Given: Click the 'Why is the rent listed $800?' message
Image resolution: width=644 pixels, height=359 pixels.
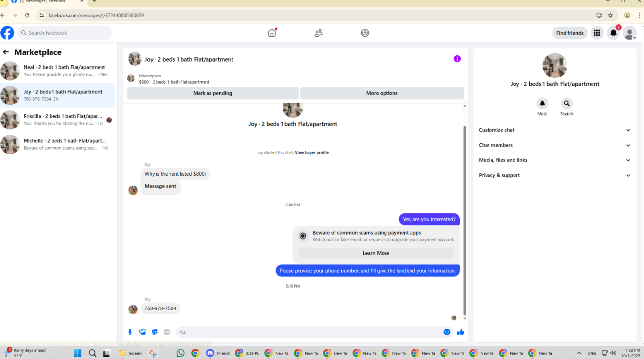Looking at the screenshot, I should (x=176, y=174).
